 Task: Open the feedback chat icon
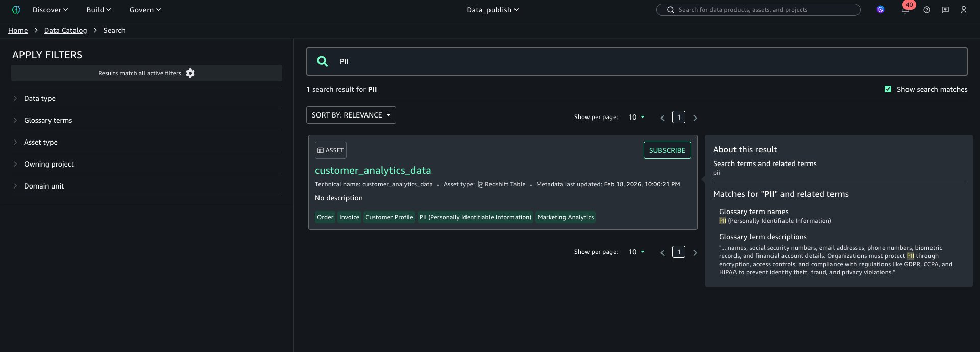945,10
